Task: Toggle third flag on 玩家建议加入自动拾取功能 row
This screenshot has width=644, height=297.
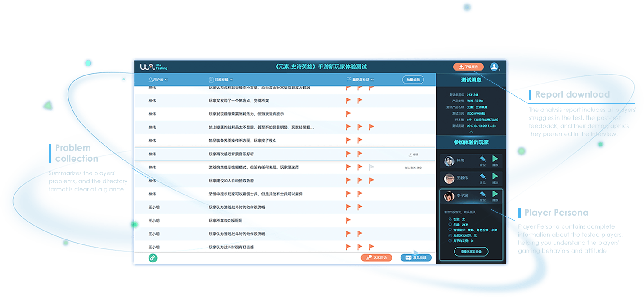Action: (x=371, y=181)
